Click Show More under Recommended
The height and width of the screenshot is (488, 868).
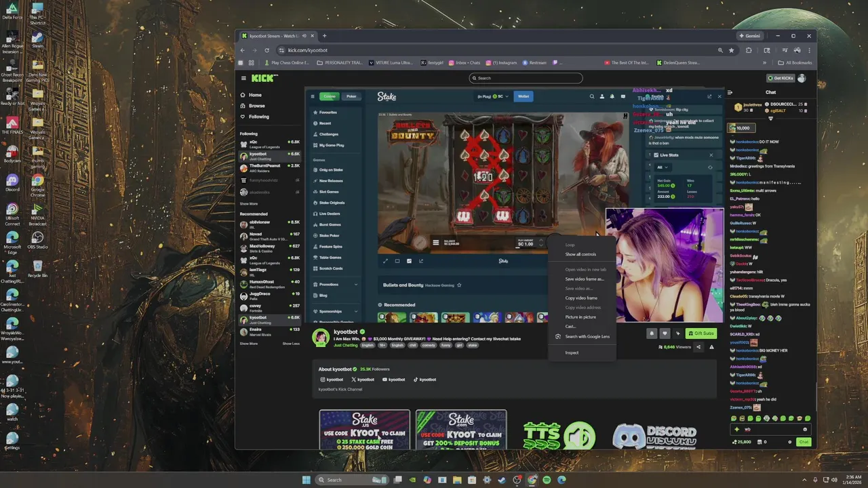[x=249, y=344]
